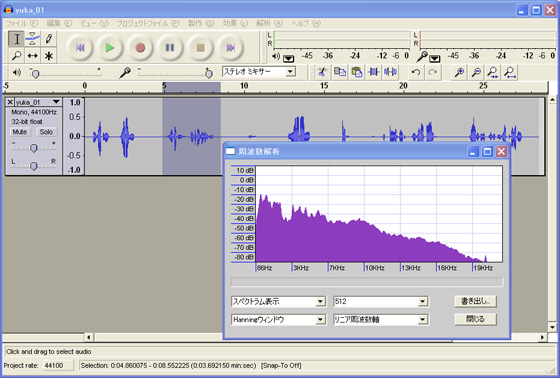The width and height of the screenshot is (560, 378).
Task: Click the vertical scrollbar up arrow
Action: pyautogui.click(x=552, y=99)
